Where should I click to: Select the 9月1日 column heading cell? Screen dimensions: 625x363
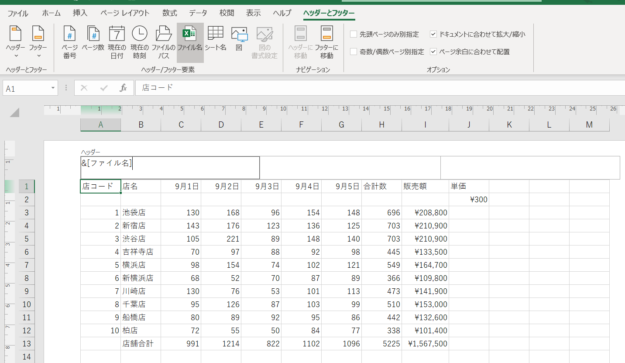click(x=181, y=186)
